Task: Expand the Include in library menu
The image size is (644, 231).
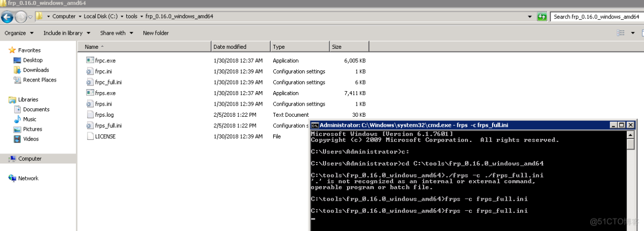Action: click(x=66, y=33)
